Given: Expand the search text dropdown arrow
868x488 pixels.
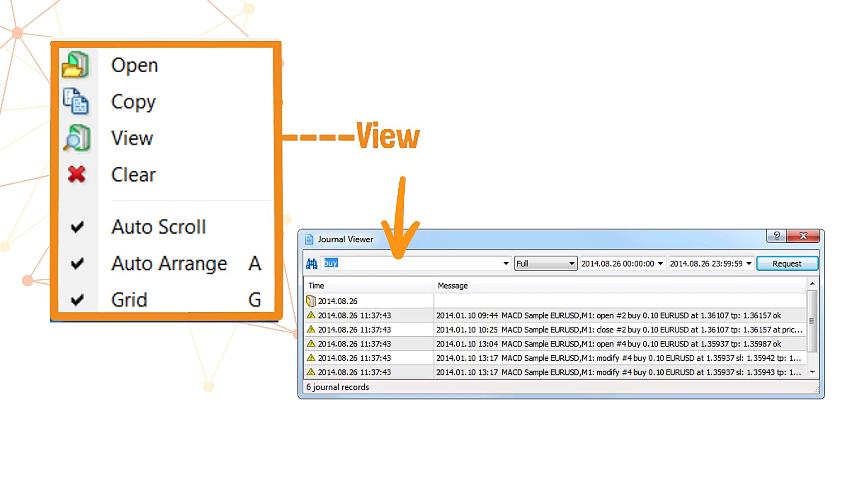Looking at the screenshot, I should [x=506, y=263].
